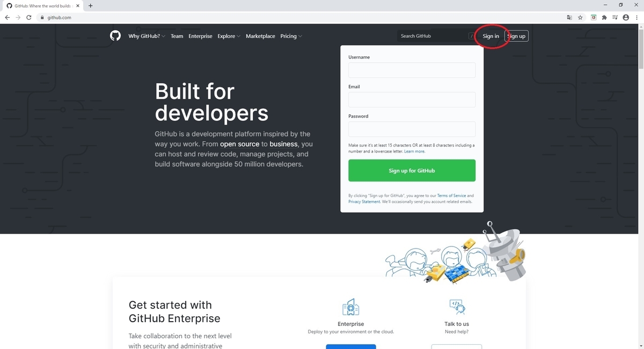Viewport: 644px width, 349px height.
Task: Open the red extension icon in Chrome toolbar
Action: click(x=594, y=17)
